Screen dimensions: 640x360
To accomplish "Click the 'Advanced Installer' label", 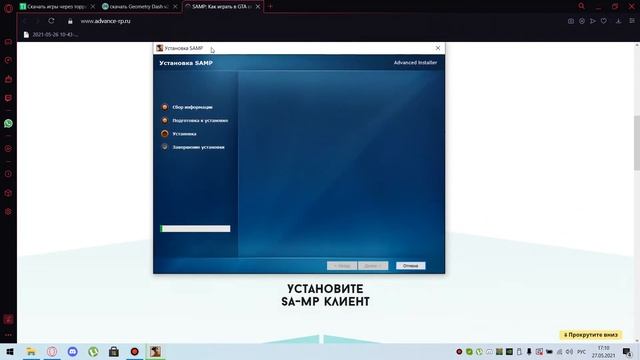I will (x=415, y=62).
